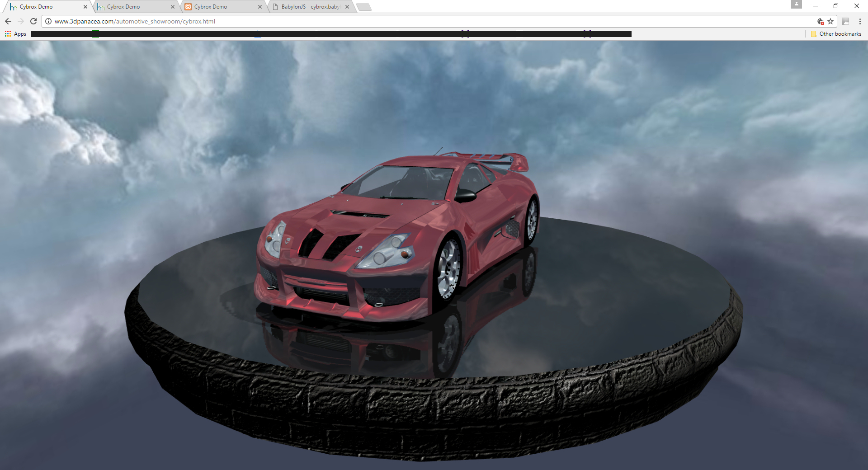The height and width of the screenshot is (470, 868).
Task: Restore down the browser window
Action: point(836,6)
